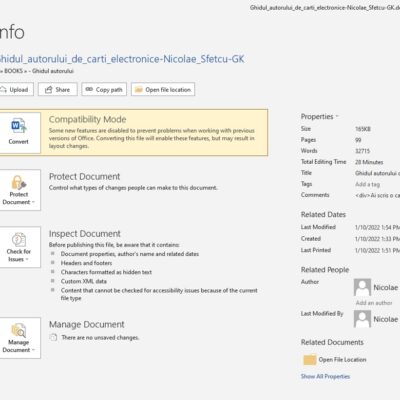The height and width of the screenshot is (400, 400).
Task: Click the Total Editing Time value
Action: (369, 162)
